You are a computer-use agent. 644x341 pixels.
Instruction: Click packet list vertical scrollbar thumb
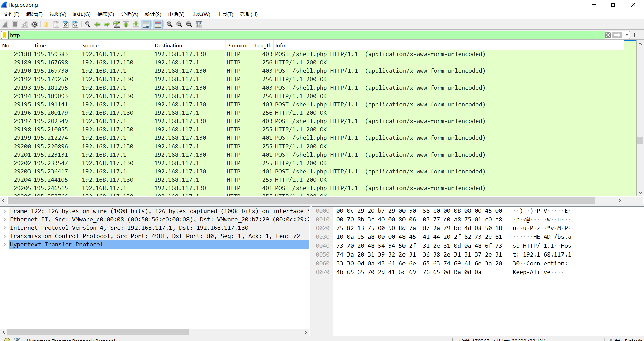(x=640, y=140)
